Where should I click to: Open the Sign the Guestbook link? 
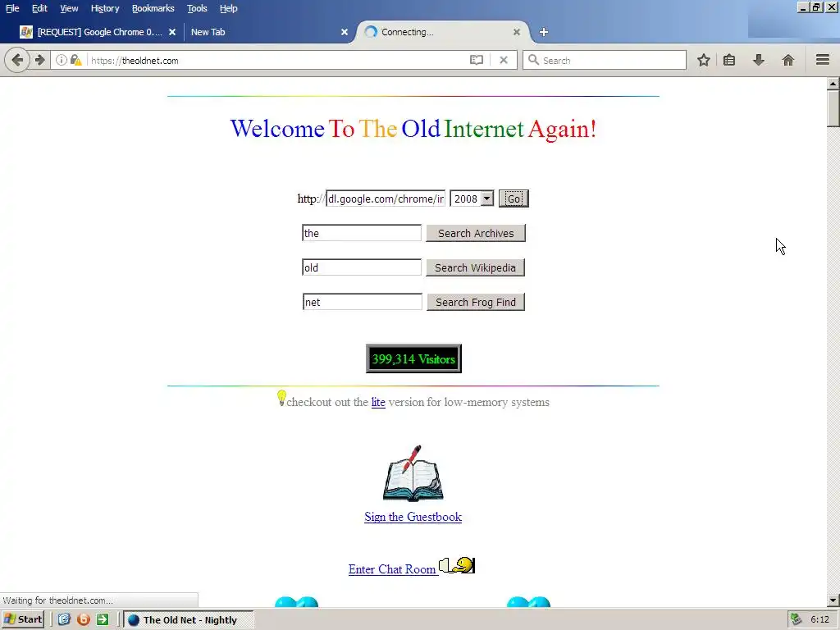click(x=413, y=517)
